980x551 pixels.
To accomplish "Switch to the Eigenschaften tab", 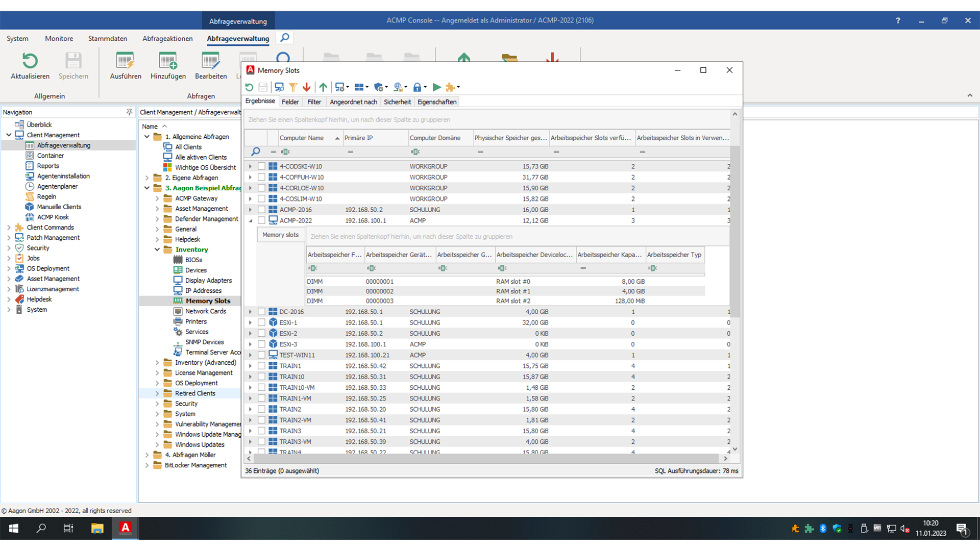I will pyautogui.click(x=437, y=102).
